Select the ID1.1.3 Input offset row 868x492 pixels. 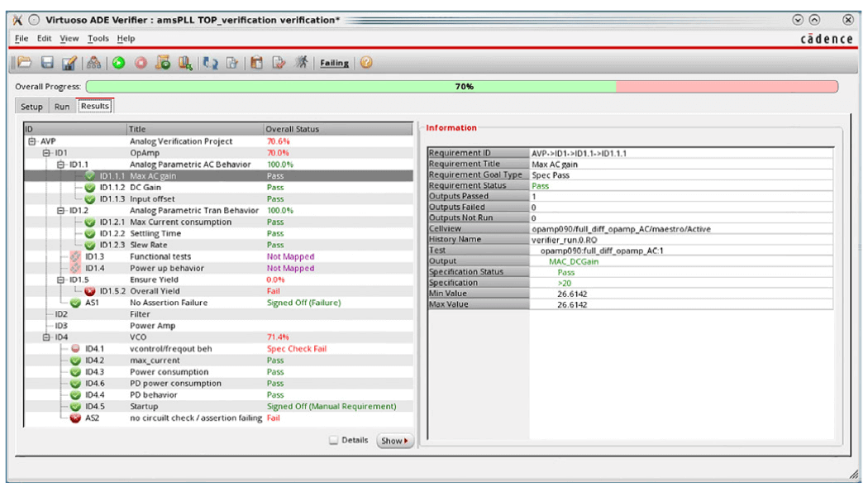(x=219, y=199)
